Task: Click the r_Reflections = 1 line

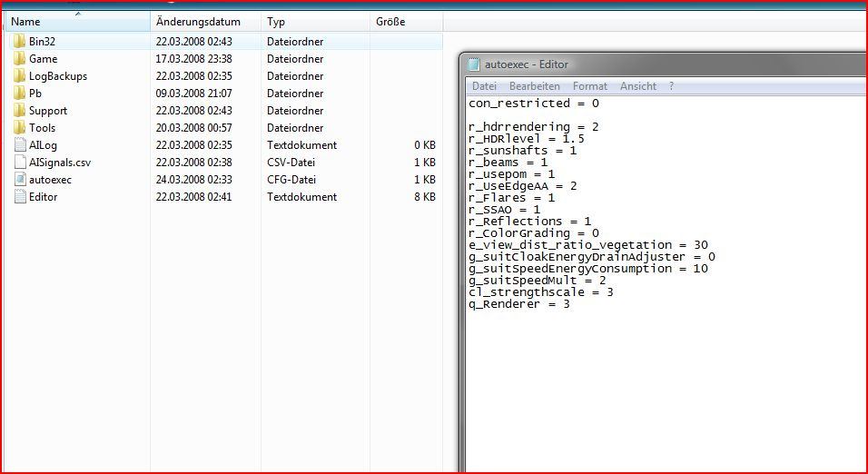Action: [529, 221]
